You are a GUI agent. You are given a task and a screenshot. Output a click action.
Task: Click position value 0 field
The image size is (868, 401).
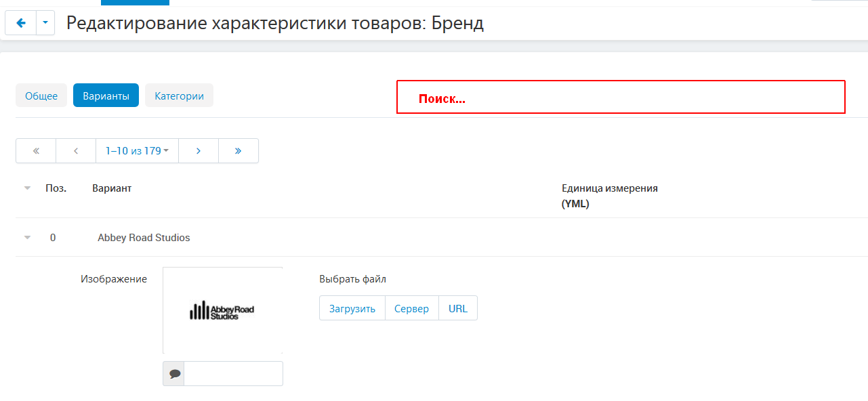click(53, 238)
